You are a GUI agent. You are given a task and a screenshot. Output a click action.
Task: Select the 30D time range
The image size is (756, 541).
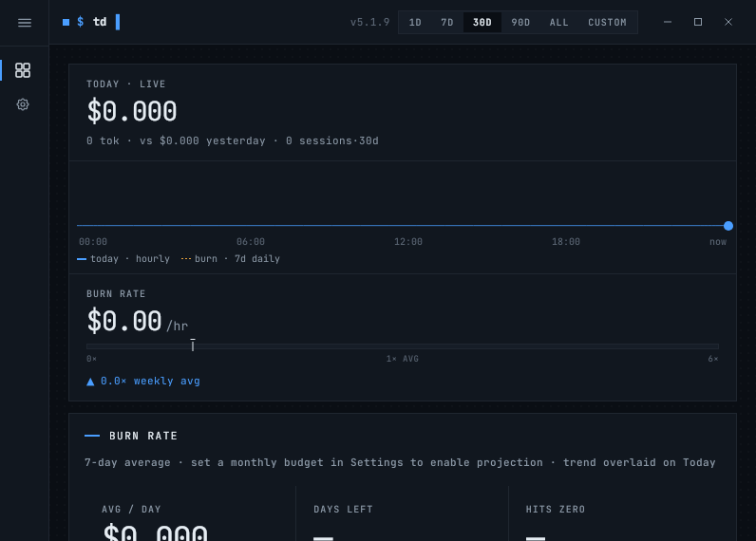pos(482,23)
